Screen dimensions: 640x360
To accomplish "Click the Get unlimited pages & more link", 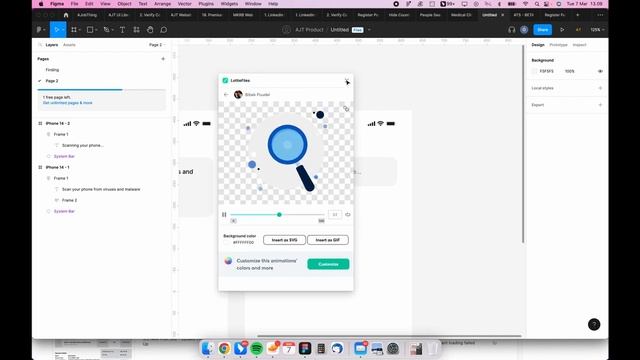I will (x=67, y=103).
